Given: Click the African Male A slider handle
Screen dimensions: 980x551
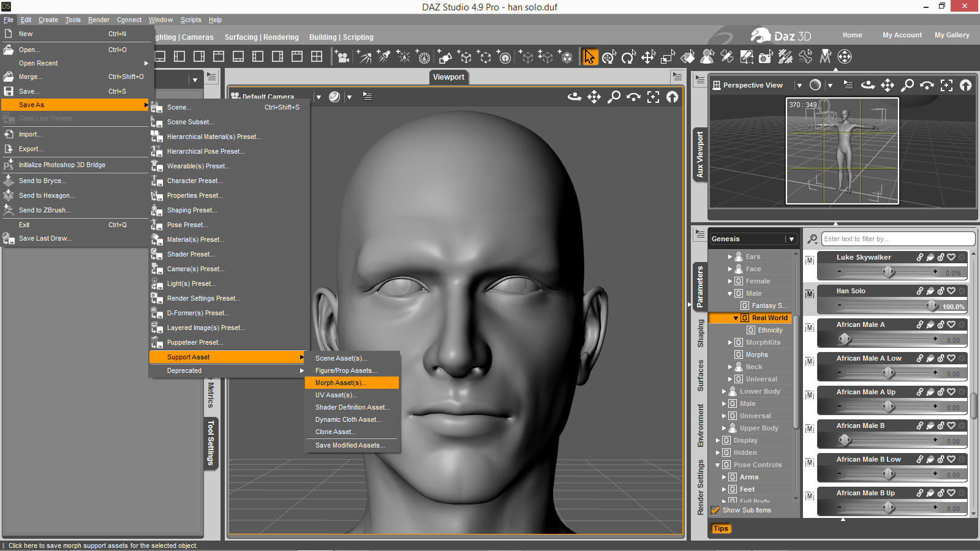Looking at the screenshot, I should pos(845,339).
